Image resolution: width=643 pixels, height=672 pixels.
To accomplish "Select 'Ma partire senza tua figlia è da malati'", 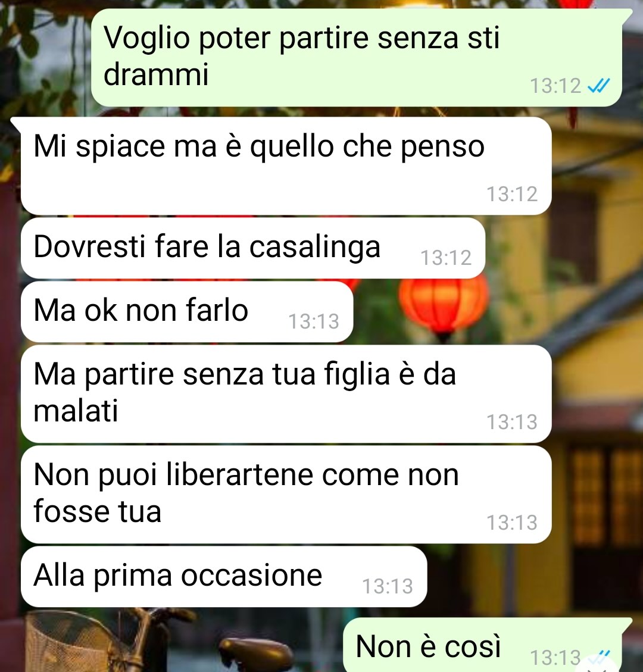I will coord(286,394).
